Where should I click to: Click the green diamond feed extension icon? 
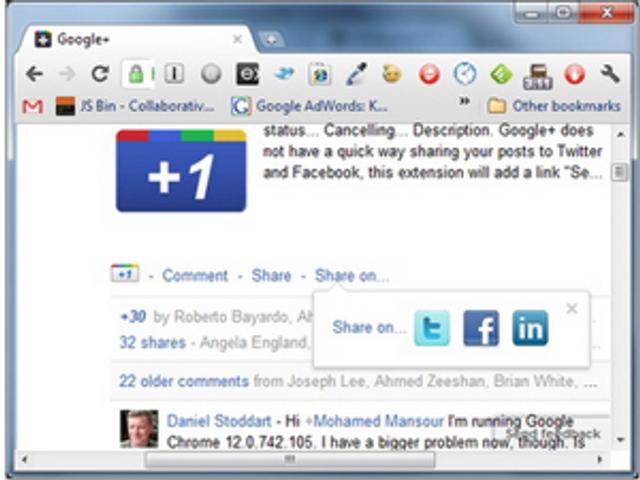[501, 75]
